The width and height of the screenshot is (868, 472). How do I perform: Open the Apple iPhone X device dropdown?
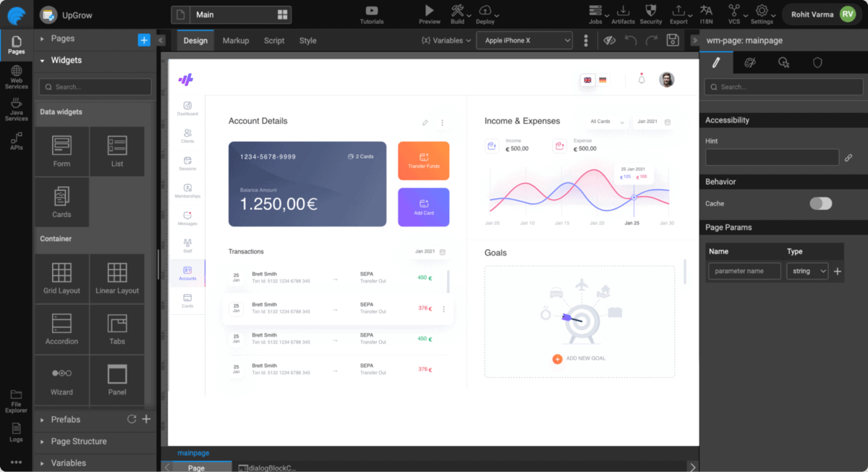(524, 40)
